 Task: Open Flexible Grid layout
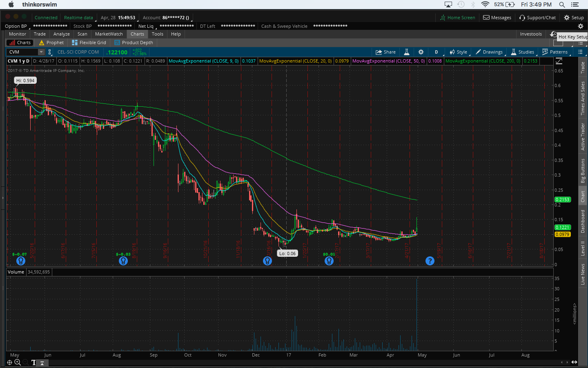tap(89, 43)
